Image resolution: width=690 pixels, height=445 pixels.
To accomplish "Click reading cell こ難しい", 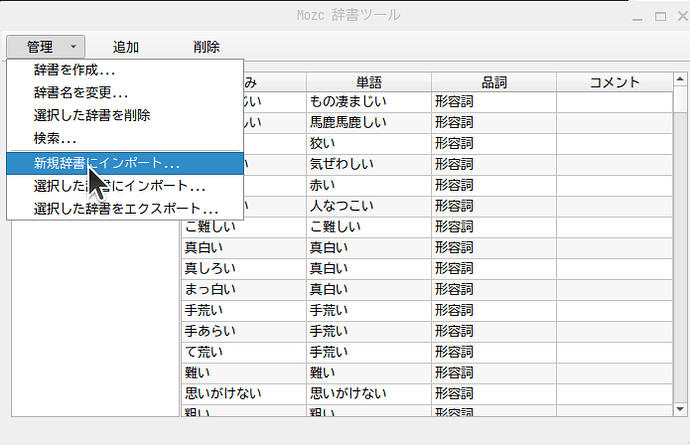I will pos(244,227).
